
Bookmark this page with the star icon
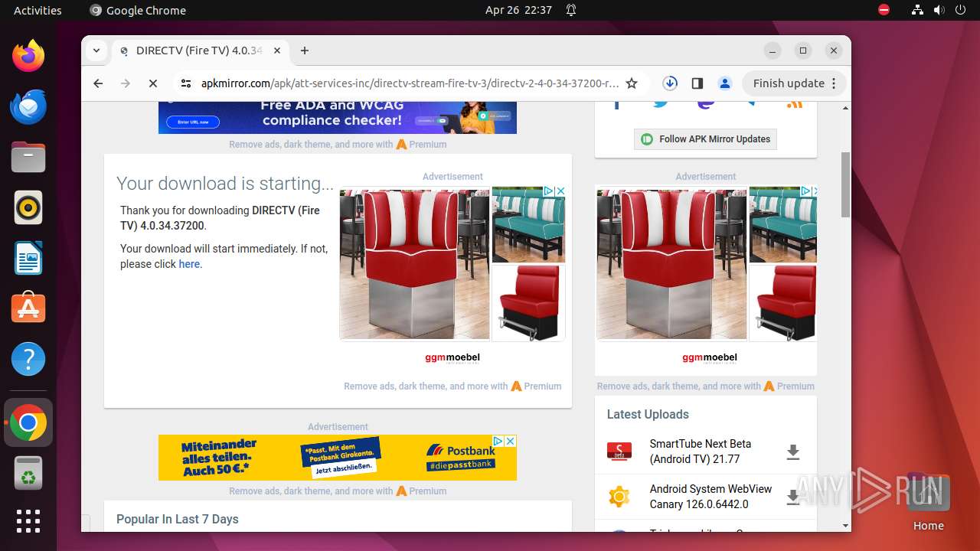[x=632, y=83]
